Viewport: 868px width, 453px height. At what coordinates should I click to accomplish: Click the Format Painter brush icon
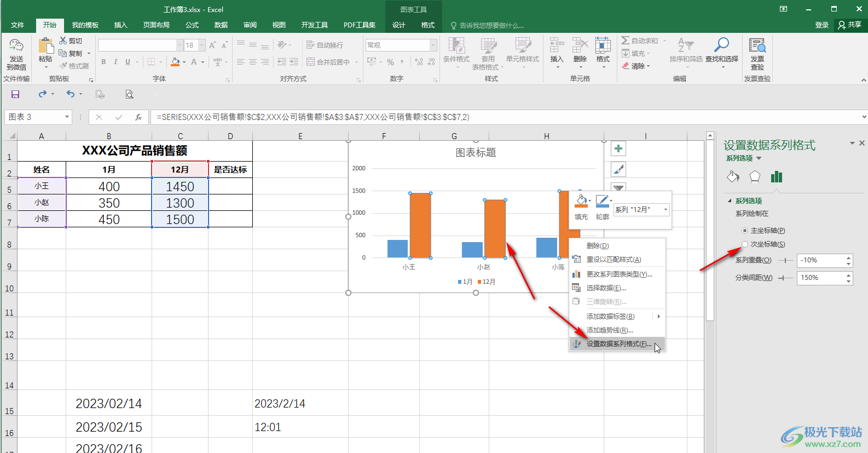coord(63,66)
